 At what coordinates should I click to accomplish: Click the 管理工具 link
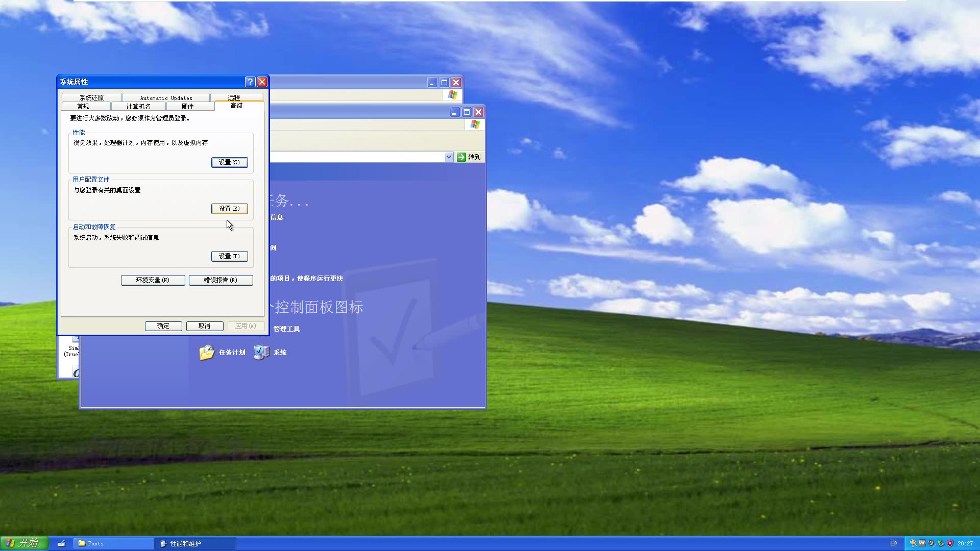click(286, 329)
